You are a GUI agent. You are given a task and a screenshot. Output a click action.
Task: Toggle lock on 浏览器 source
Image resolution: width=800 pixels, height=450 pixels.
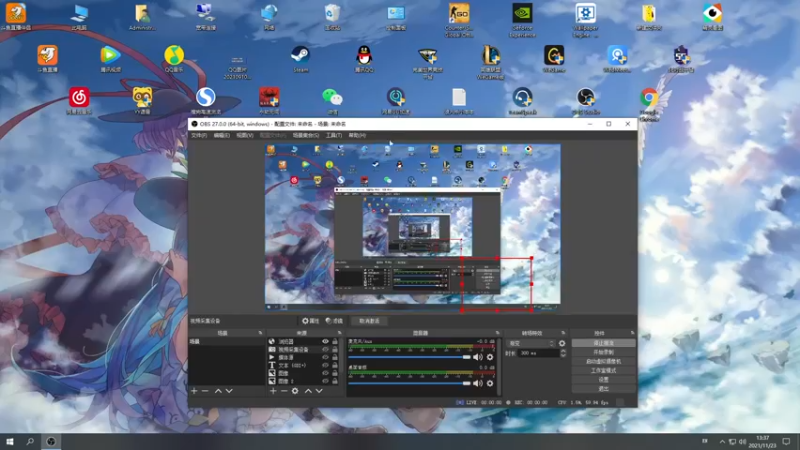pyautogui.click(x=335, y=342)
